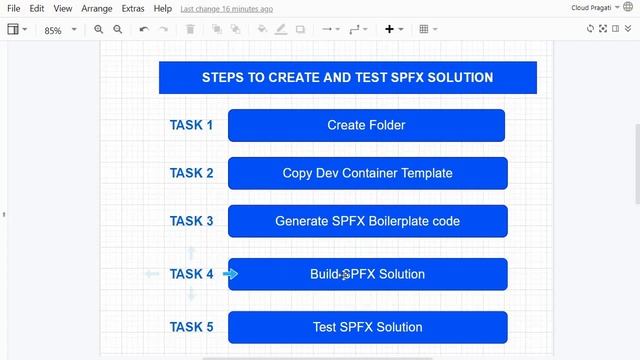Viewport: 640px width, 360px height.
Task: Select the 'Build SPFX Solution' shape
Action: [368, 274]
